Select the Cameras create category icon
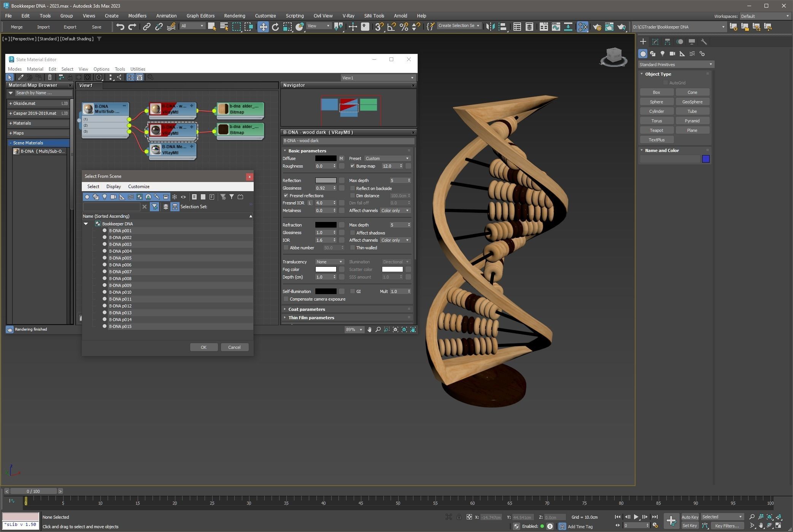 pos(672,54)
